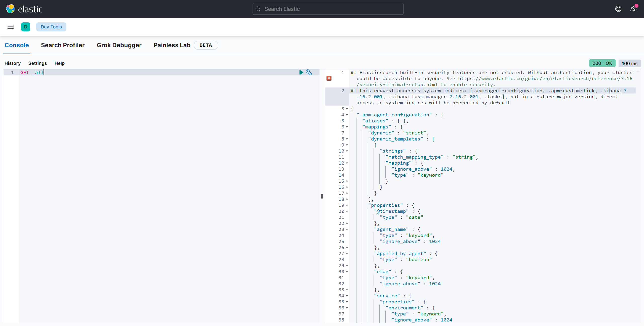The width and height of the screenshot is (644, 326).
Task: Collapse the mapping fold at line 12
Action: pos(347,163)
